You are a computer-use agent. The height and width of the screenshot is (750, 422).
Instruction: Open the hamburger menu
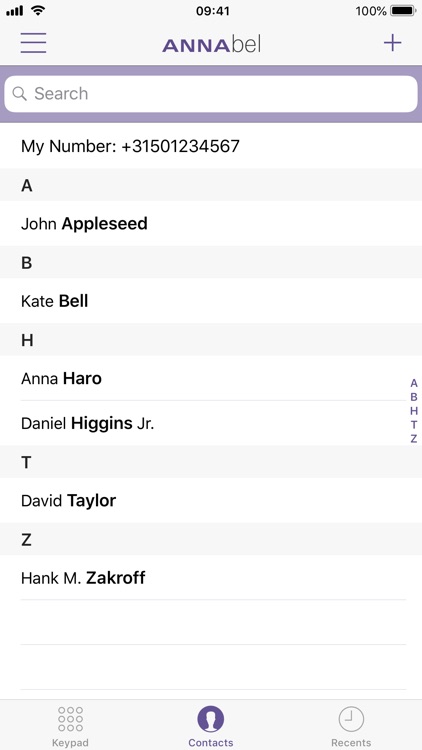click(33, 43)
